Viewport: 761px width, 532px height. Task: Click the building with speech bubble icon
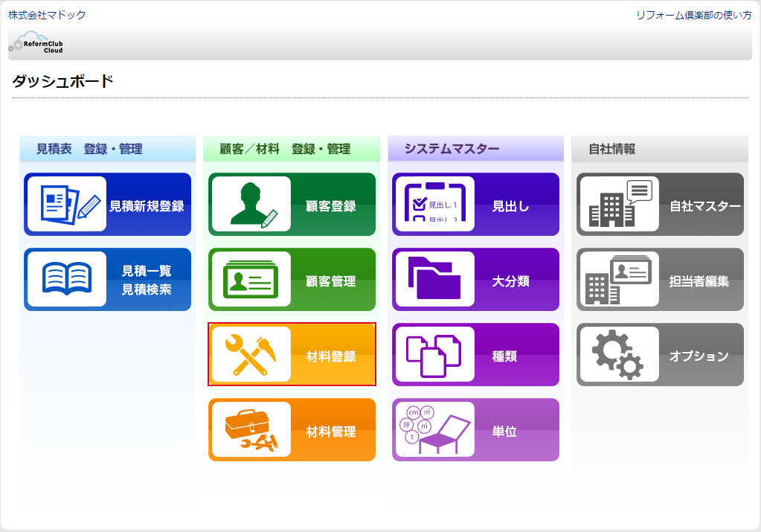pyautogui.click(x=619, y=205)
